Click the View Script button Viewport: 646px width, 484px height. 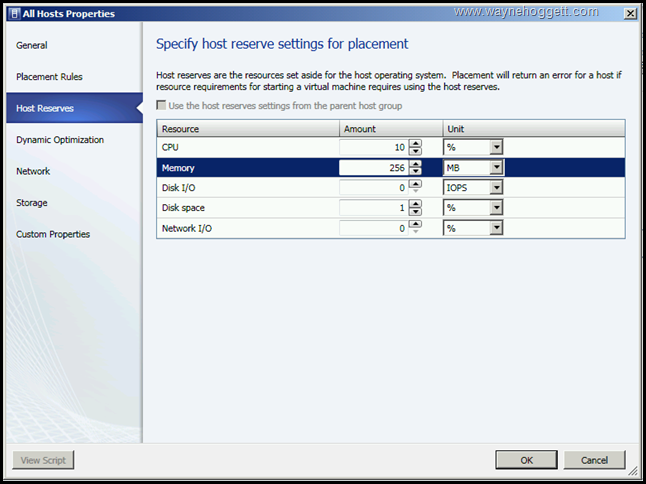pos(43,460)
